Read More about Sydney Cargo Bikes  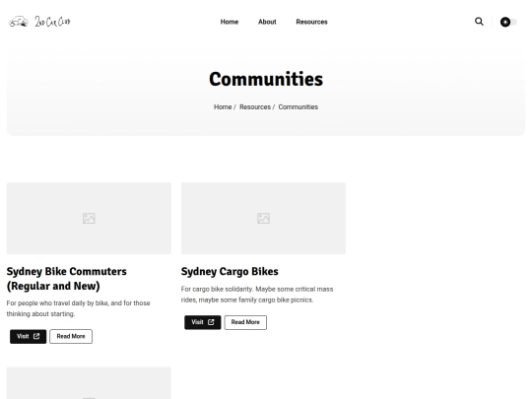pyautogui.click(x=245, y=322)
